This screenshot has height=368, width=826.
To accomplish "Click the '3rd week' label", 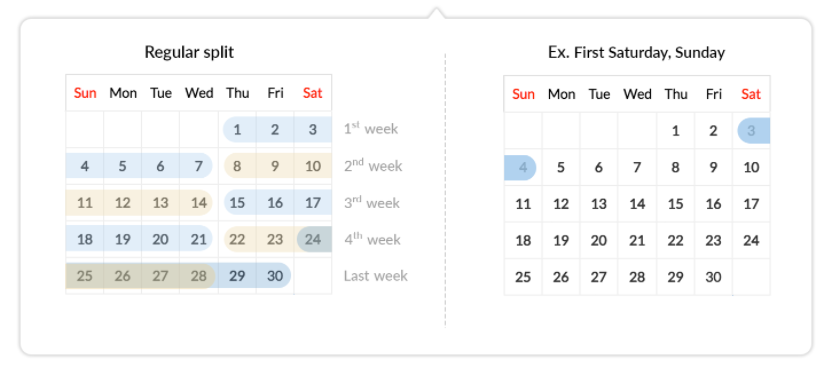I will pyautogui.click(x=371, y=203).
